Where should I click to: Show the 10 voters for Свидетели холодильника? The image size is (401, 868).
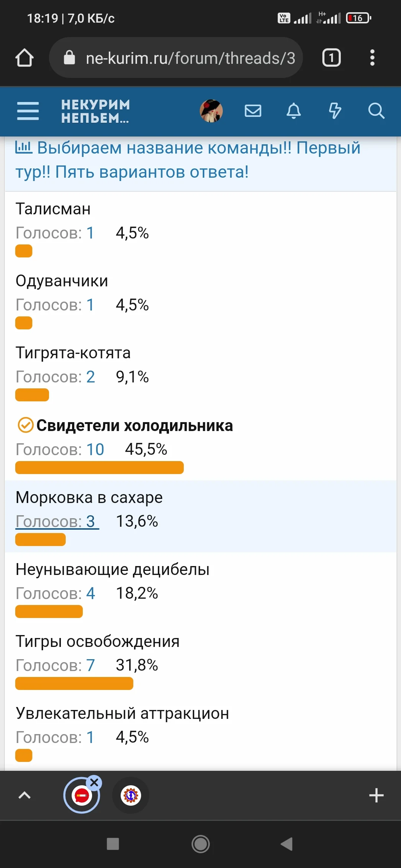point(95,449)
